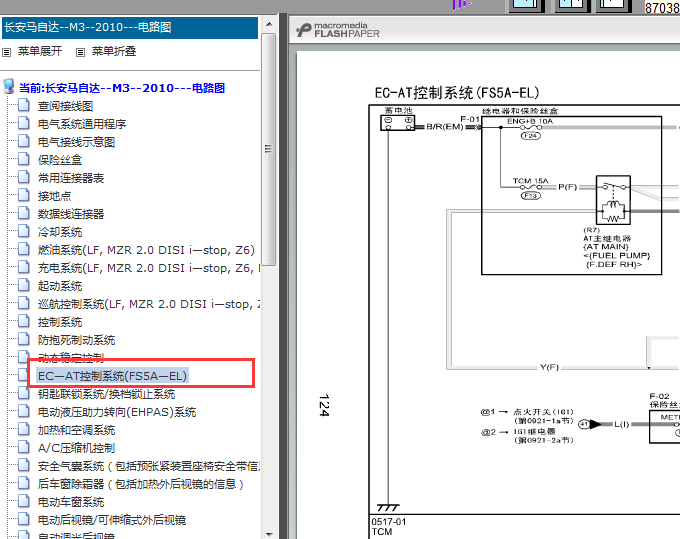Open 后车窗除霜器 entry

click(x=141, y=484)
